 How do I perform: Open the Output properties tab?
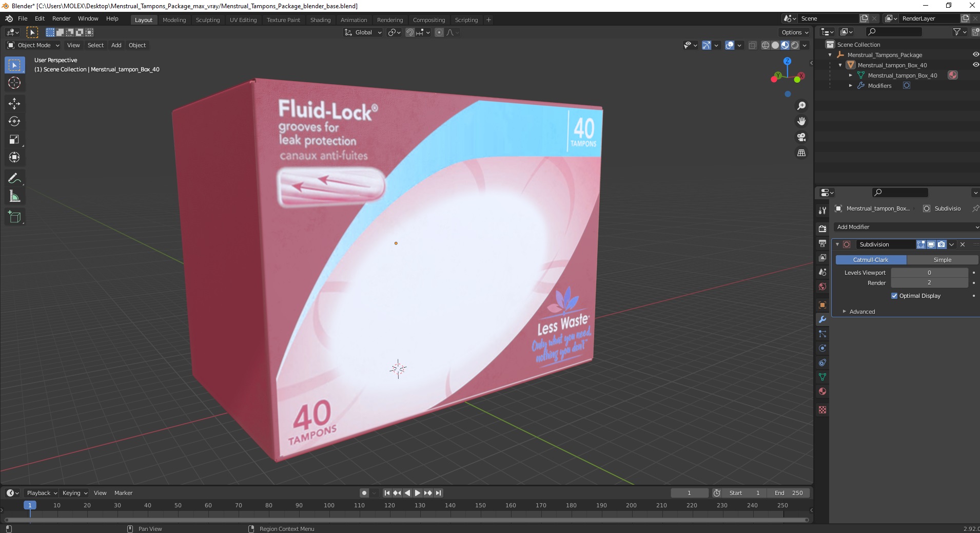tap(822, 243)
